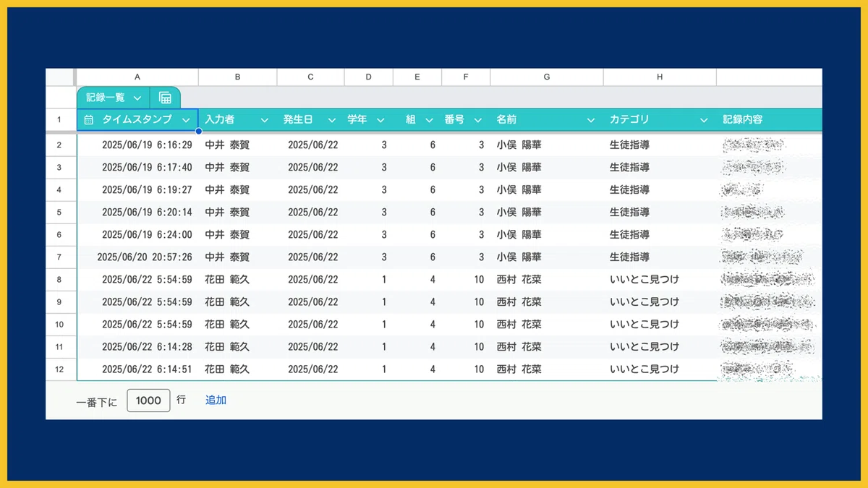Image resolution: width=868 pixels, height=488 pixels.
Task: Select column A header
Action: tap(137, 77)
